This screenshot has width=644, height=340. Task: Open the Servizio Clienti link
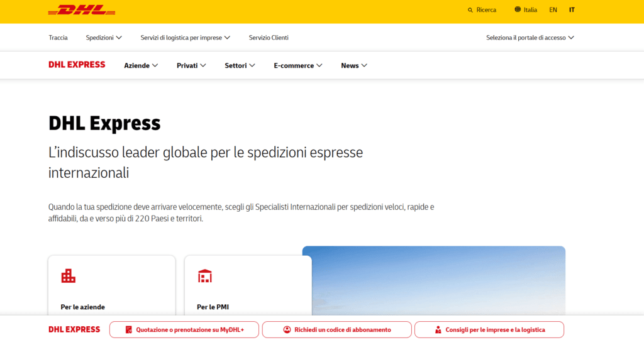[x=269, y=37]
